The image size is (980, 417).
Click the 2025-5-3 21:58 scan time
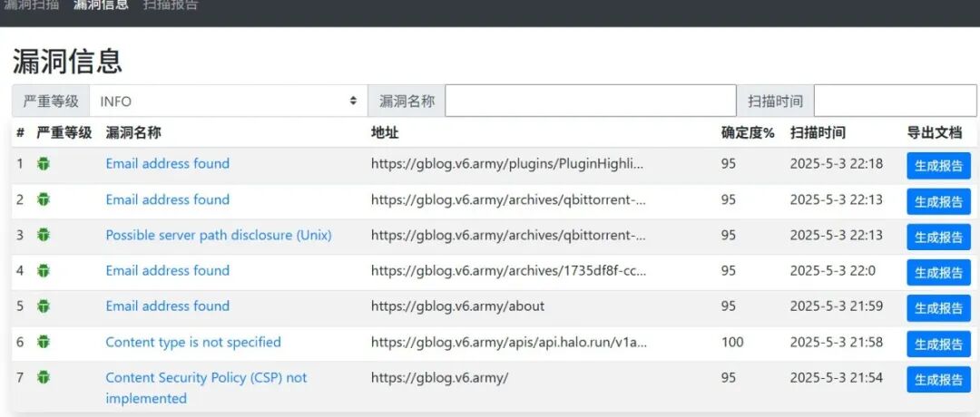[837, 342]
